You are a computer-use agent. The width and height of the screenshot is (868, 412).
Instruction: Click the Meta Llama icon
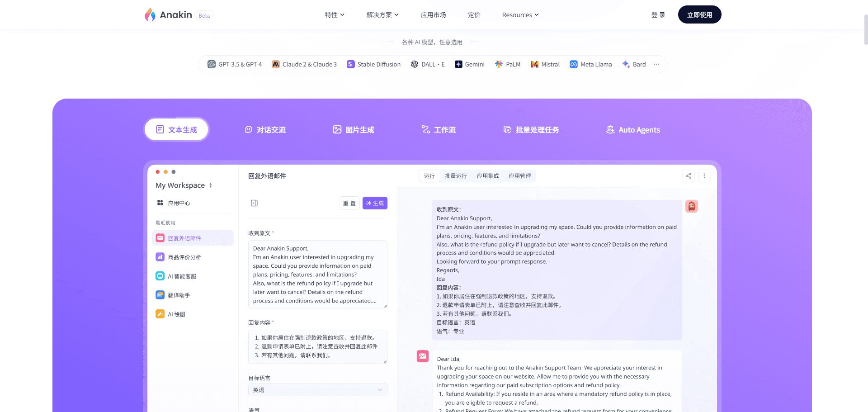coord(574,64)
